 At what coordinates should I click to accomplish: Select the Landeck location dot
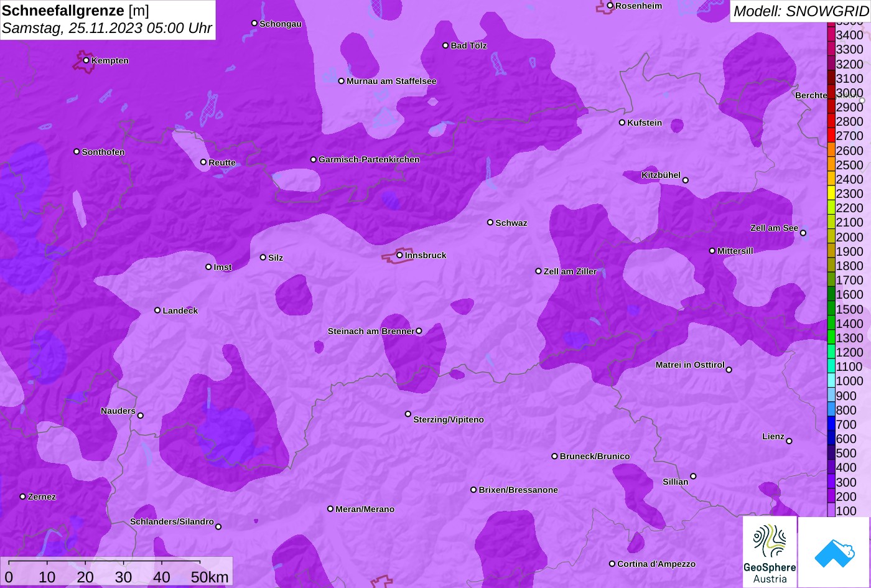pos(157,310)
